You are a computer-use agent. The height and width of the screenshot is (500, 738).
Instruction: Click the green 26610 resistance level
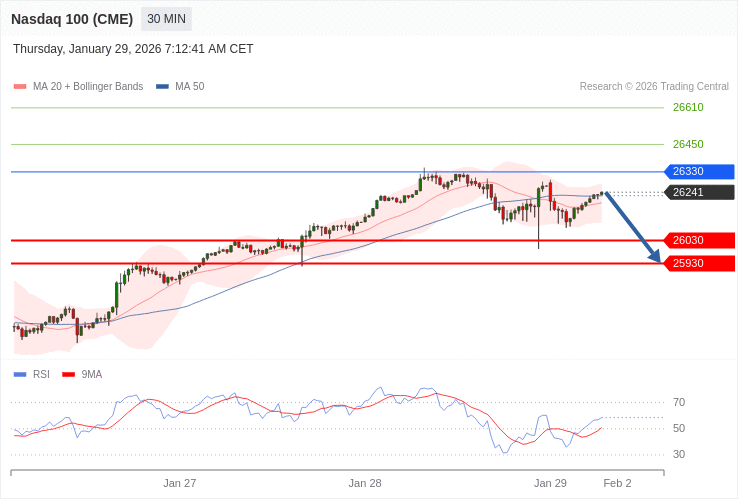(x=688, y=107)
